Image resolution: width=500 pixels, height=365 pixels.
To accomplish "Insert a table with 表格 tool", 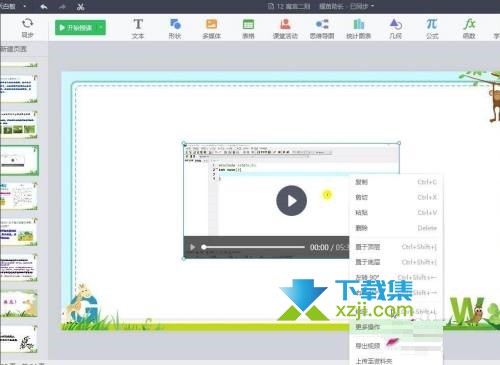I will (x=248, y=29).
